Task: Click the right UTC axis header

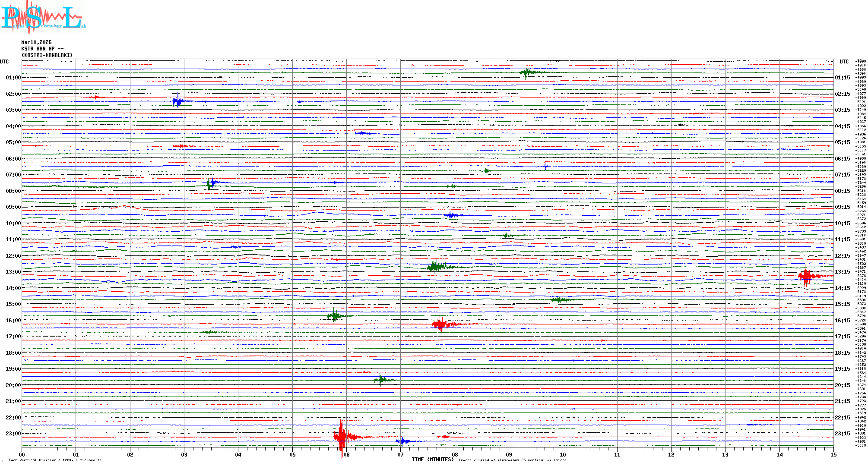Action: coord(844,62)
